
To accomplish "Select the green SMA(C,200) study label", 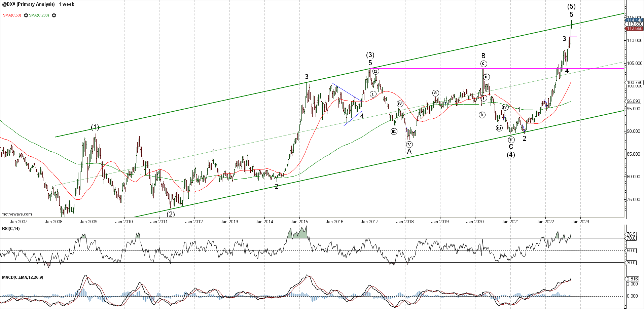I will tap(39, 15).
